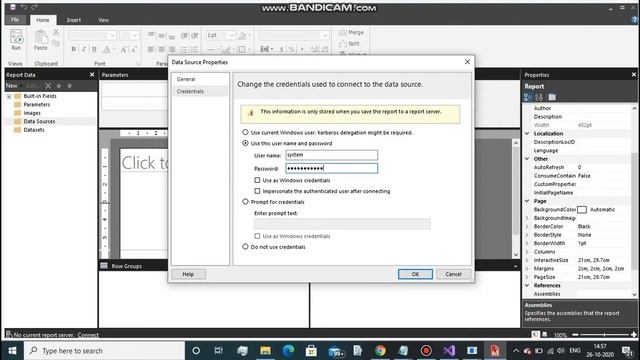
Task: Select the Parameters folder in Report Data
Action: 36,104
